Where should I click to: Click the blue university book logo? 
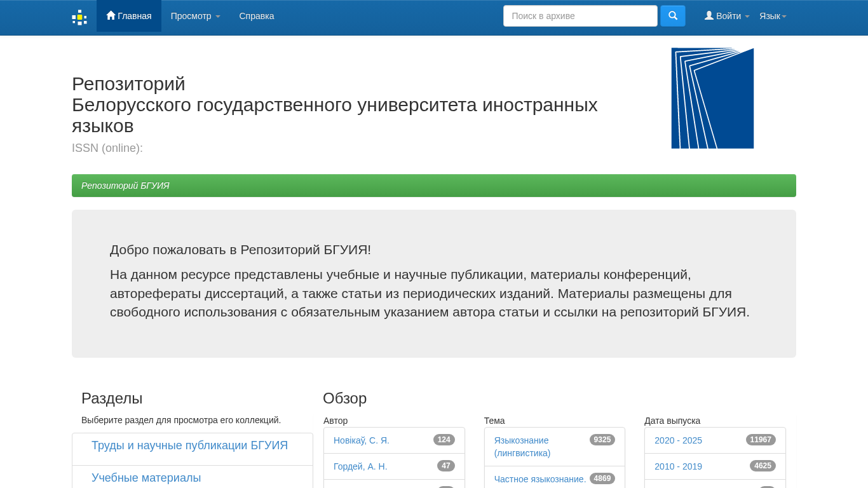[x=712, y=98]
